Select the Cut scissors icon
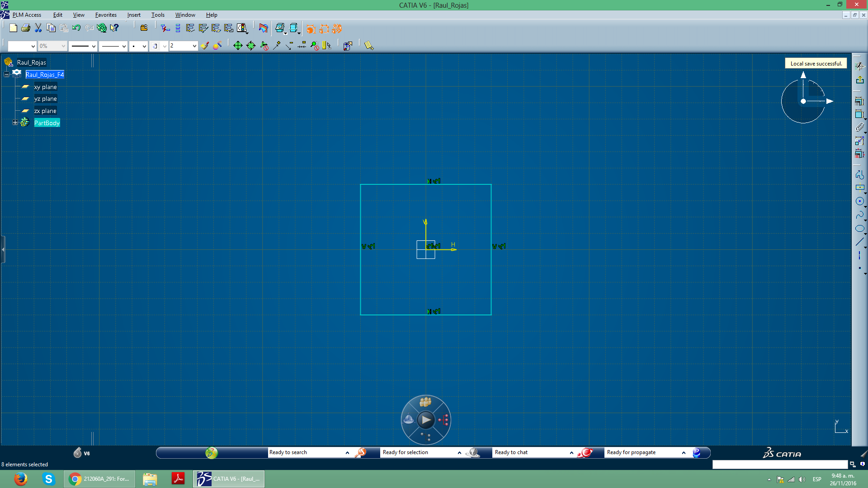The width and height of the screenshot is (868, 488). 38,28
